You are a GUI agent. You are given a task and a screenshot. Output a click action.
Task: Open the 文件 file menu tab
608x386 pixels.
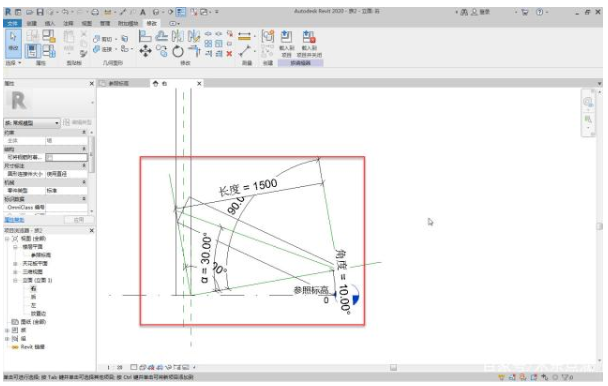[12, 23]
